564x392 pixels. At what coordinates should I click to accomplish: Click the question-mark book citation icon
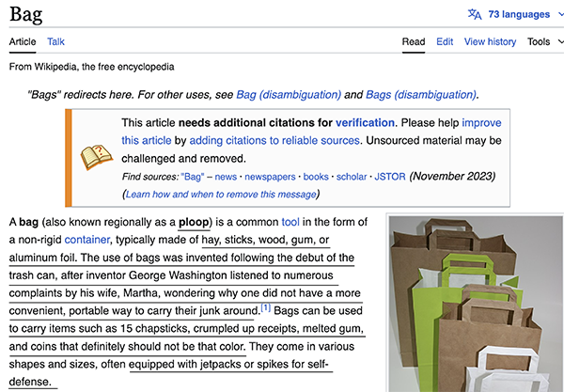96,157
